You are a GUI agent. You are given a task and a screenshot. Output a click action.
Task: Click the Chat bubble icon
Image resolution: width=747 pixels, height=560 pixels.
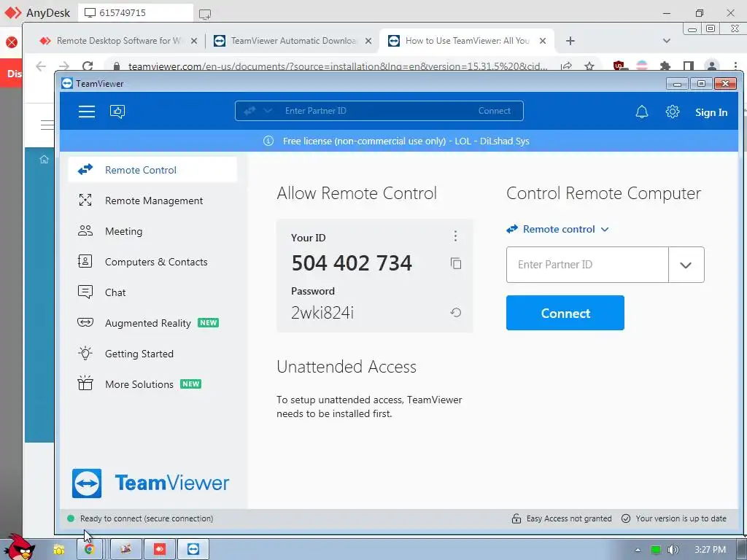(85, 292)
